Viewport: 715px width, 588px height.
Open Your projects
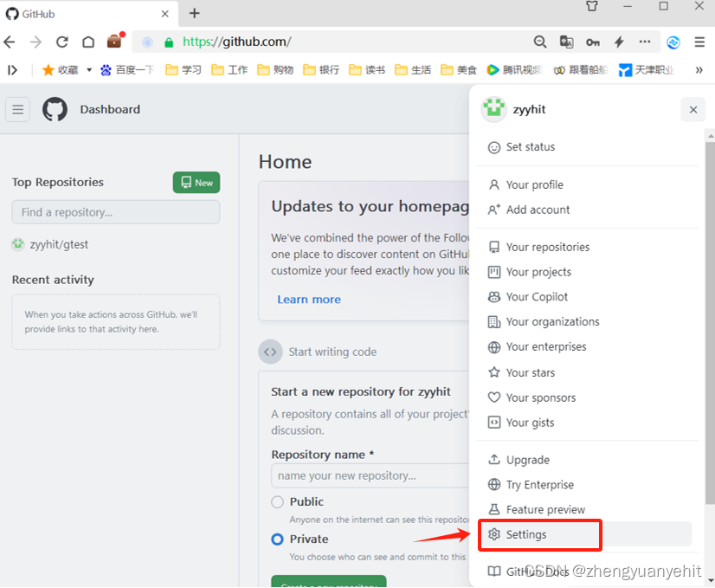(589, 272)
